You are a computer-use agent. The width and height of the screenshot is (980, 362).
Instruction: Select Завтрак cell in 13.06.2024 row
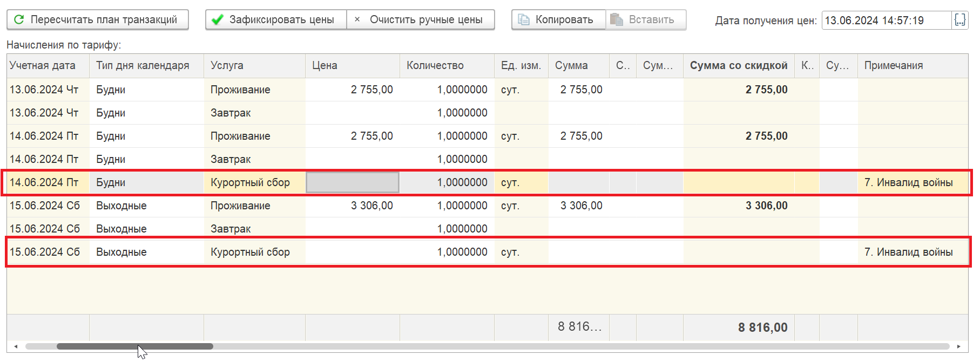[254, 113]
